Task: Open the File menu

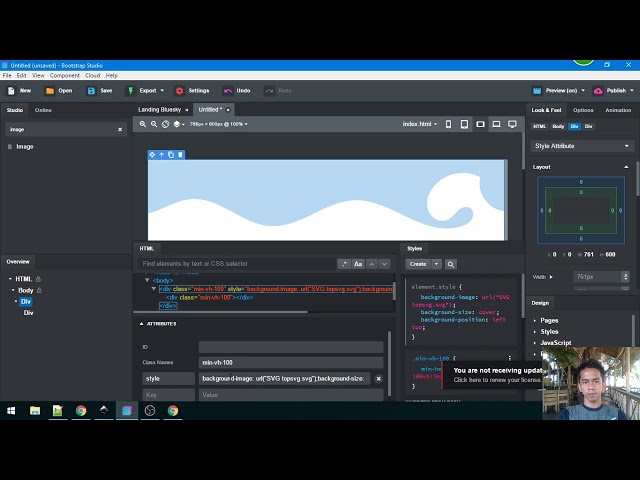Action: coord(7,76)
